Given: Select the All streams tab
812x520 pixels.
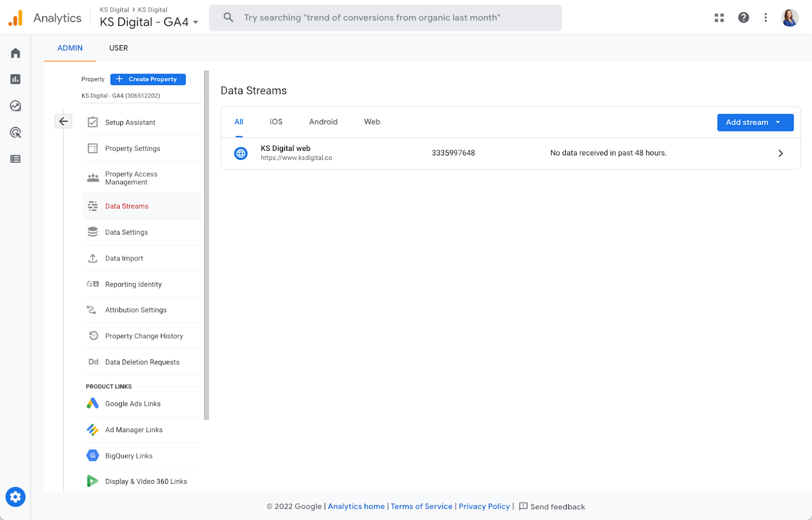Looking at the screenshot, I should (239, 122).
